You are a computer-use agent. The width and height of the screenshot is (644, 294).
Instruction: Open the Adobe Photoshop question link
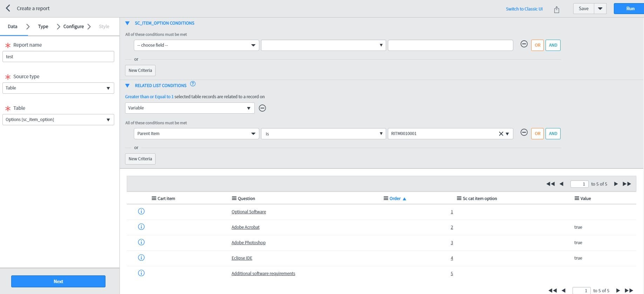click(248, 242)
